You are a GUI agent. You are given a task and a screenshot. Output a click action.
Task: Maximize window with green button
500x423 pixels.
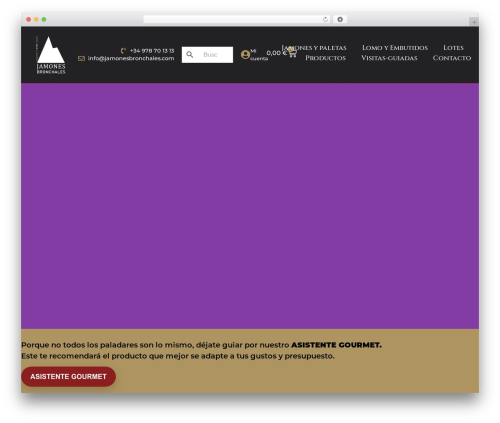pyautogui.click(x=44, y=19)
